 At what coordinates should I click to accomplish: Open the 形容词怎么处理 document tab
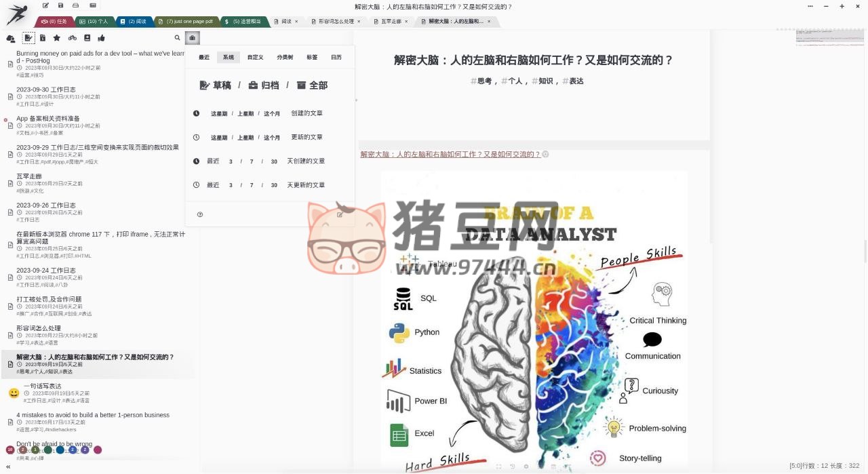pos(336,22)
